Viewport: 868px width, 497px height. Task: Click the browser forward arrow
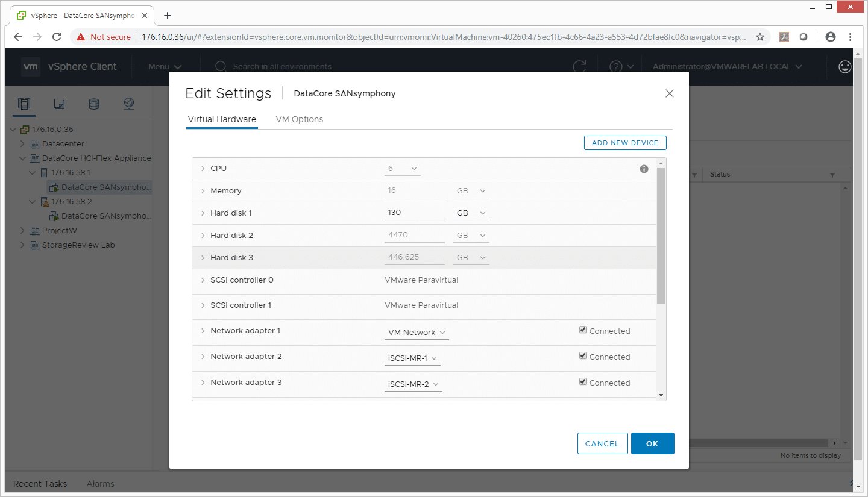[37, 37]
